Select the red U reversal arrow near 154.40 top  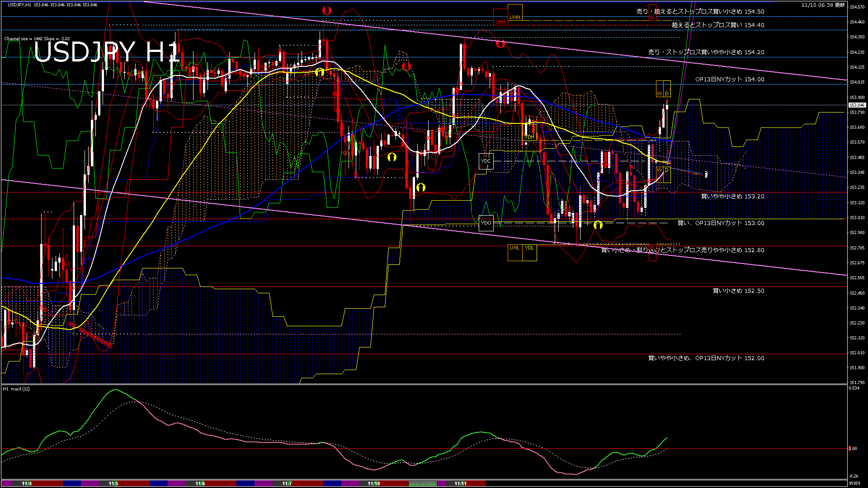pos(326,11)
